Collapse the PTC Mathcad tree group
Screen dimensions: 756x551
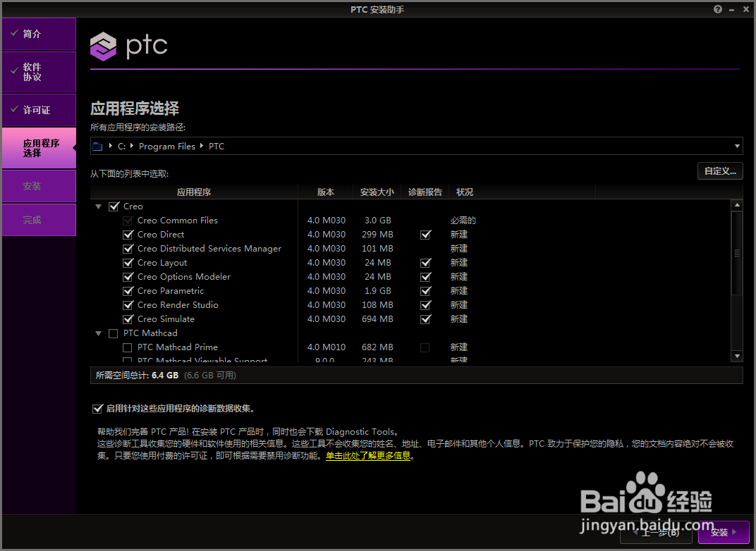tap(99, 333)
